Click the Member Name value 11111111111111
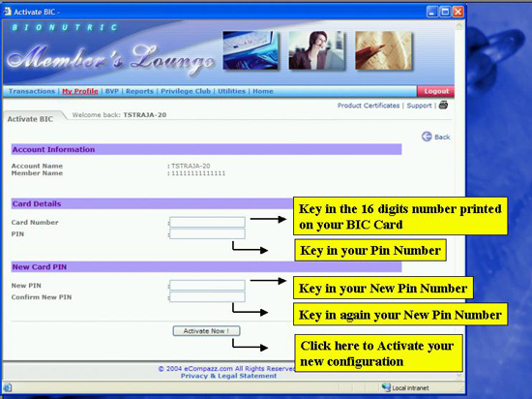Viewport: 532px width, 399px height. (198, 173)
